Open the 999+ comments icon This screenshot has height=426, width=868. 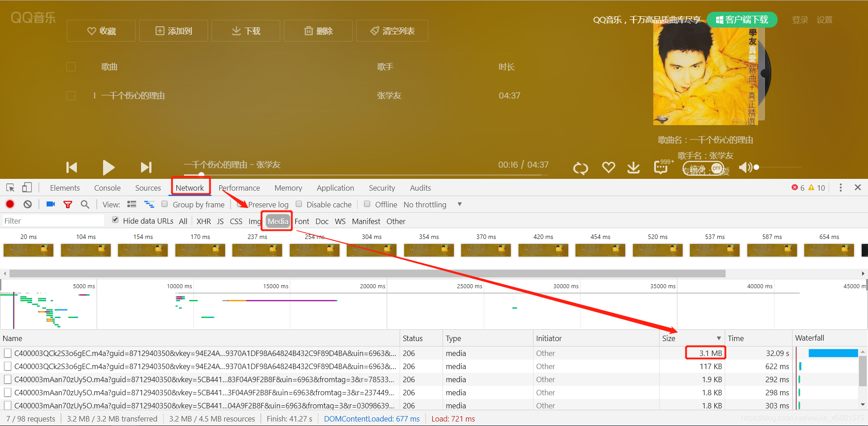click(x=662, y=167)
